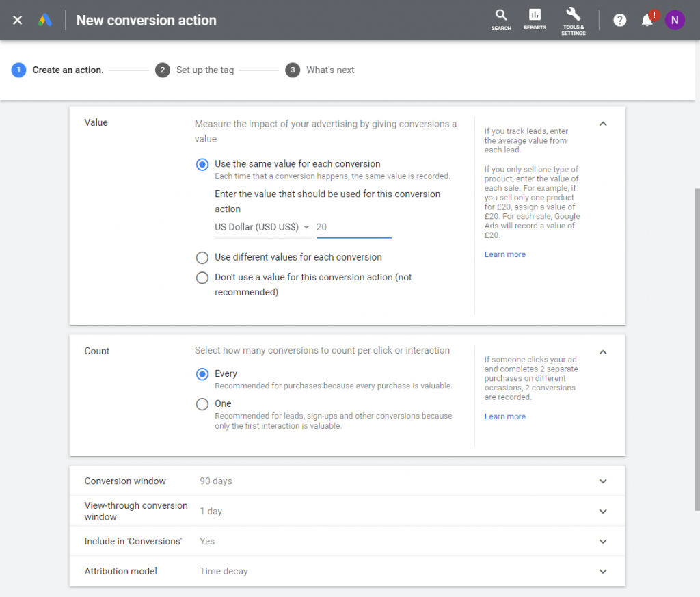Open the Search tool

click(501, 20)
